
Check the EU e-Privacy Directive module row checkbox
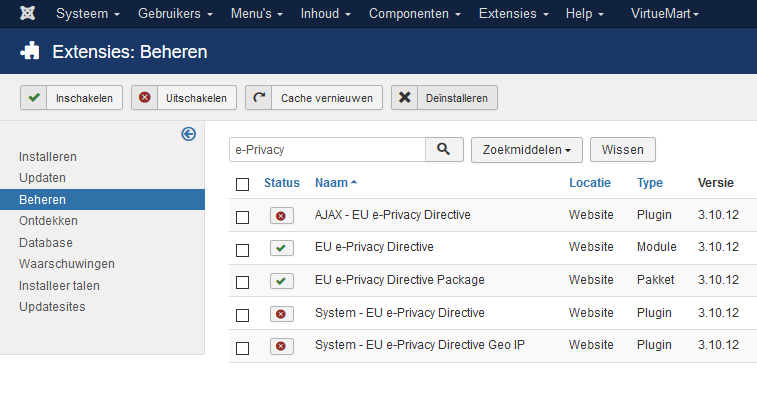coord(242,250)
